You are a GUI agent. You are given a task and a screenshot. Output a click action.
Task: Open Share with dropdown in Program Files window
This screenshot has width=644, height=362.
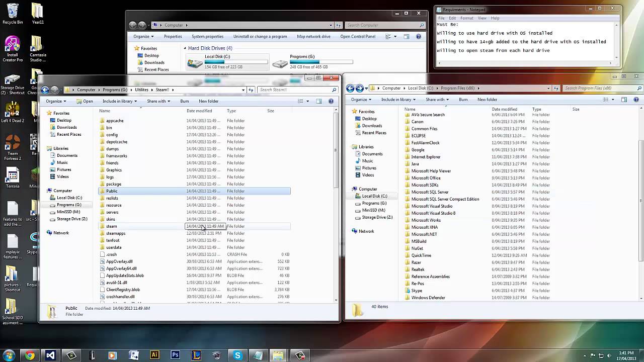click(x=437, y=100)
